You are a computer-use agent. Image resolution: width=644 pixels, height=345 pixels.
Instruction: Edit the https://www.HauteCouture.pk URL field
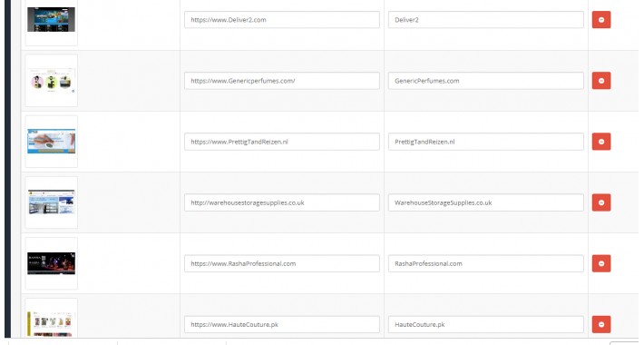[282, 324]
